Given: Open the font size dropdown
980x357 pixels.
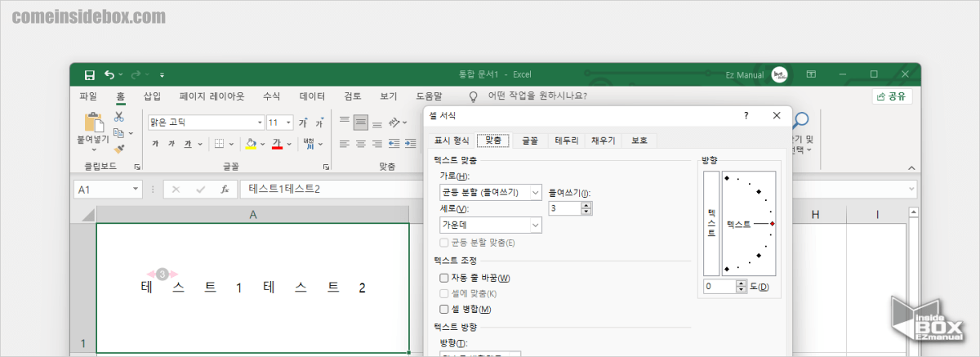Looking at the screenshot, I should 287,123.
